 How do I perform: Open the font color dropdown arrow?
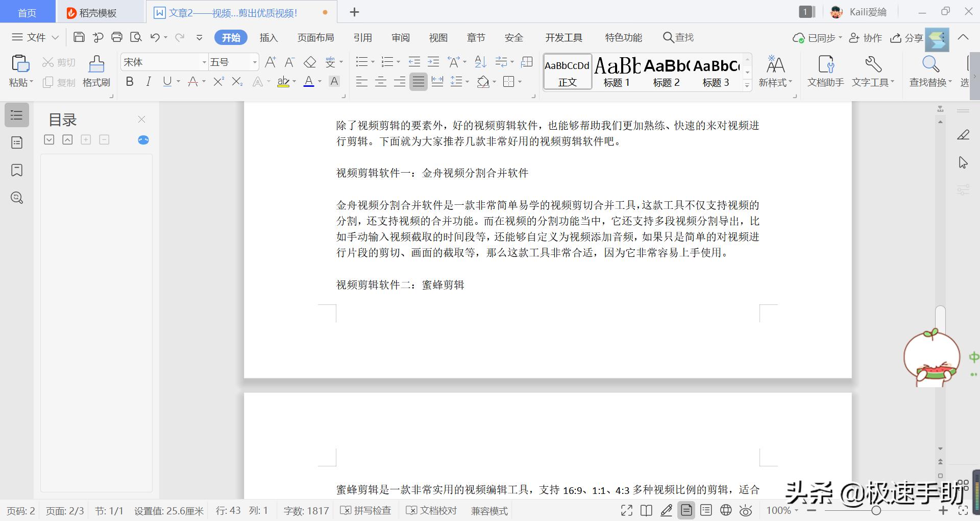pyautogui.click(x=320, y=81)
